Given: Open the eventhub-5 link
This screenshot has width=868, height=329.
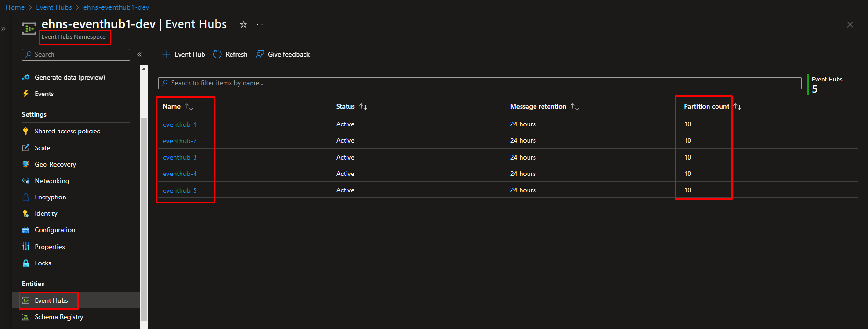Looking at the screenshot, I should pos(180,190).
